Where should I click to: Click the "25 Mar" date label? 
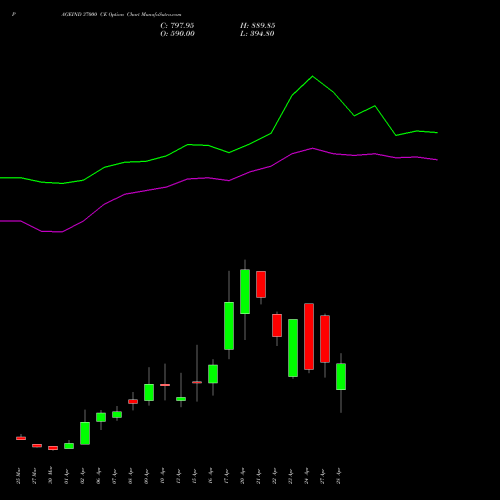[x=19, y=476]
